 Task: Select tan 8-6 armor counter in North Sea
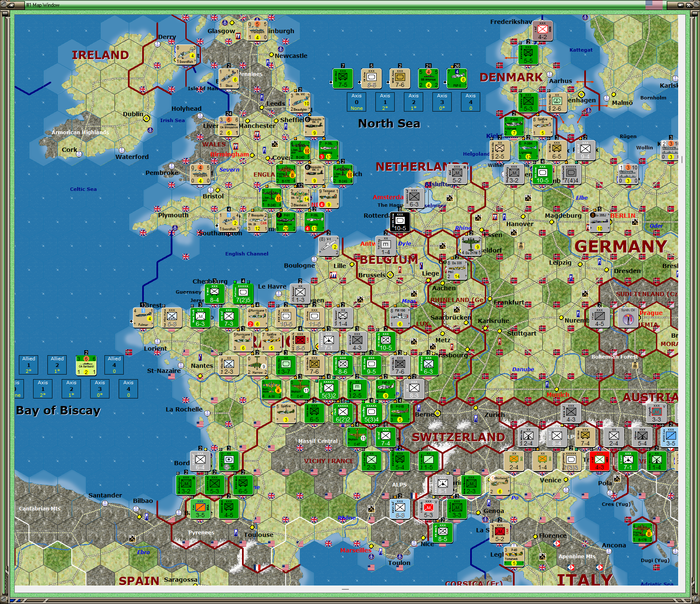371,78
